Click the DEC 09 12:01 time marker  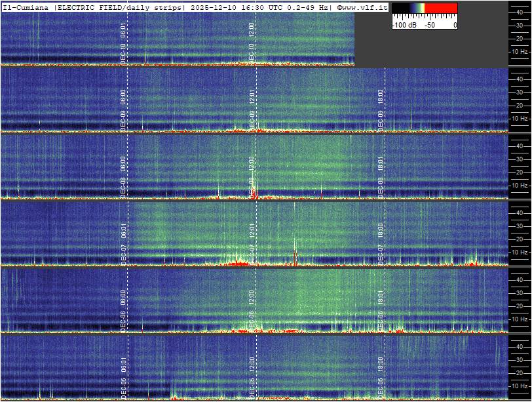[x=252, y=108]
